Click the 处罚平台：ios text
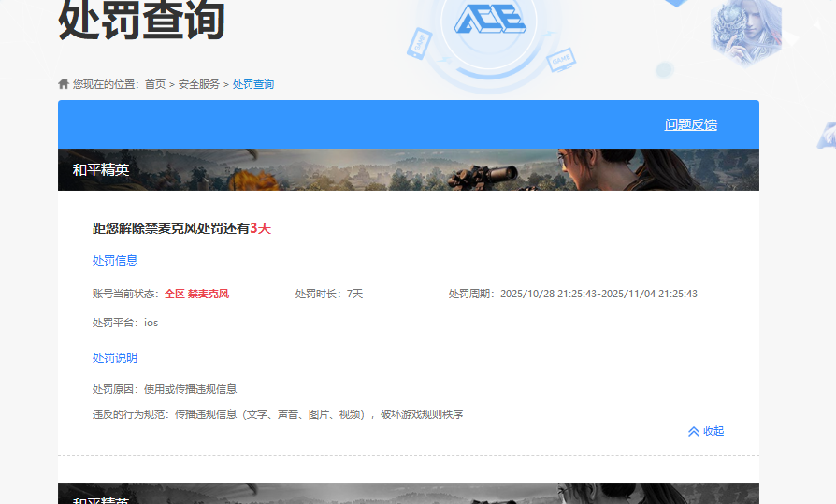This screenshot has width=836, height=504. [x=125, y=323]
